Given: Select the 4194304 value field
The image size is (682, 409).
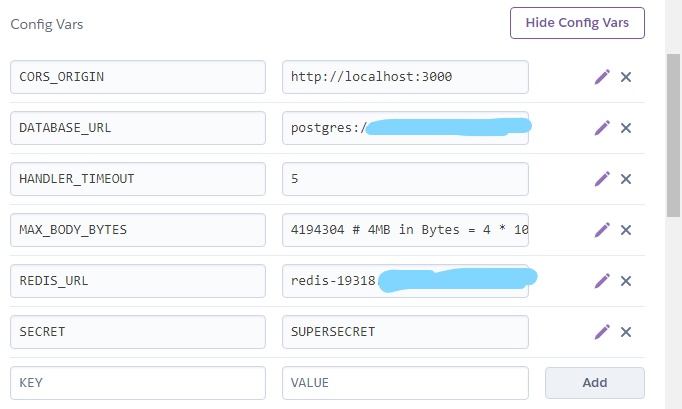Looking at the screenshot, I should (405, 230).
